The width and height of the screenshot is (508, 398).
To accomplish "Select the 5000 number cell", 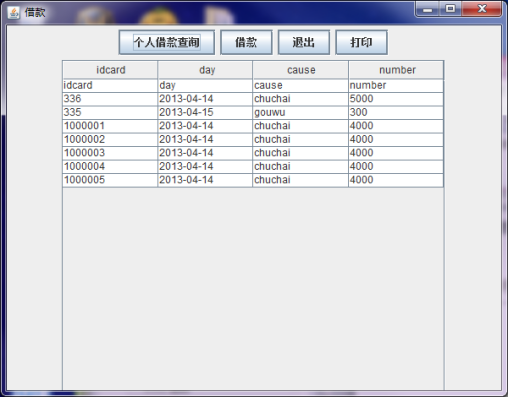I will pos(396,99).
